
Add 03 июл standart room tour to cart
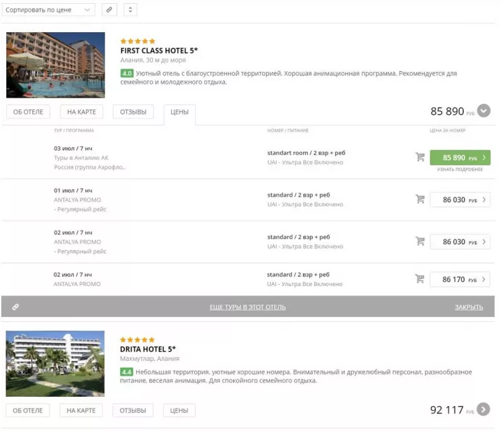tap(420, 157)
